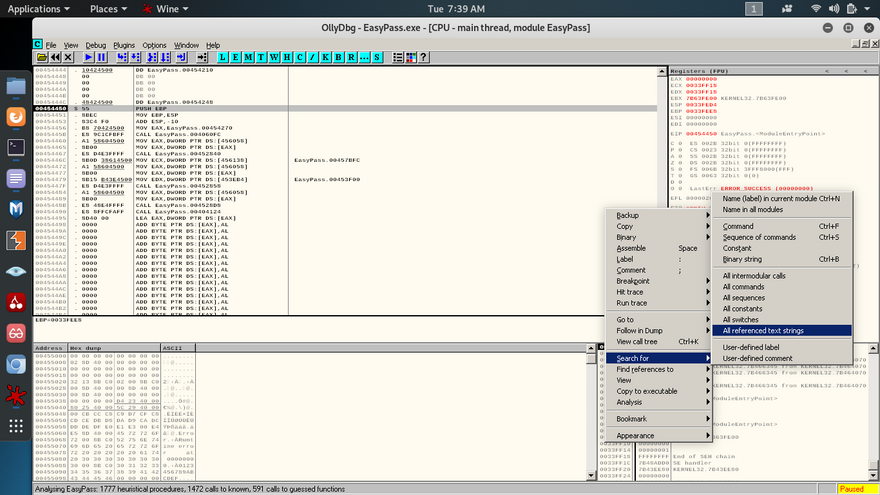The height and width of the screenshot is (495, 880).
Task: Run the program with the play icon
Action: pos(88,57)
